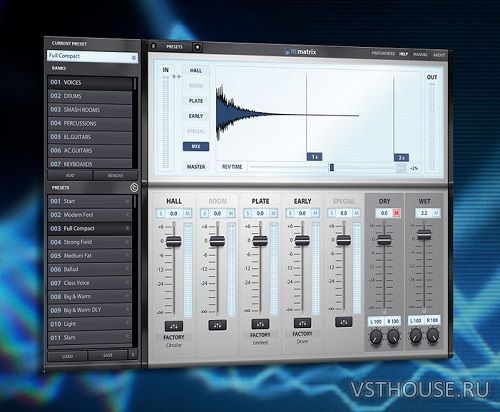Screen dimensions: 500x412
Task: Click the REMOVE bank button
Action: pos(115,175)
